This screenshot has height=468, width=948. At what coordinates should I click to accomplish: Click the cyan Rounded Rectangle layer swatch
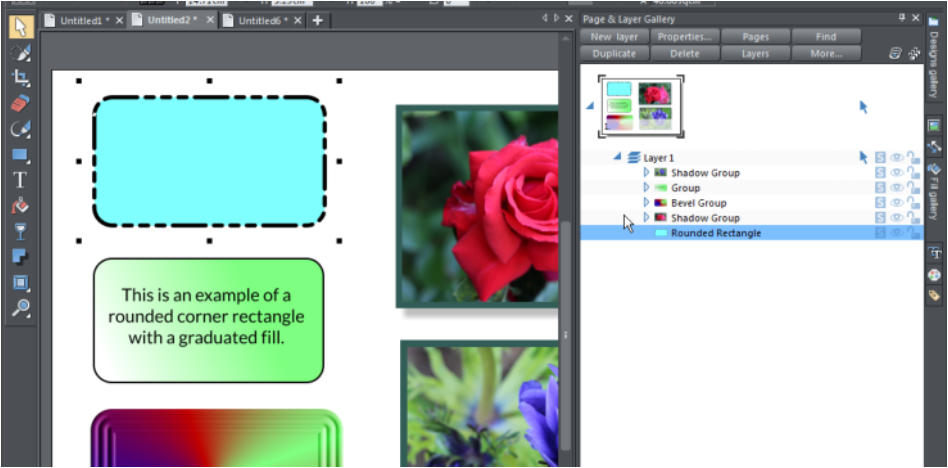click(x=660, y=233)
